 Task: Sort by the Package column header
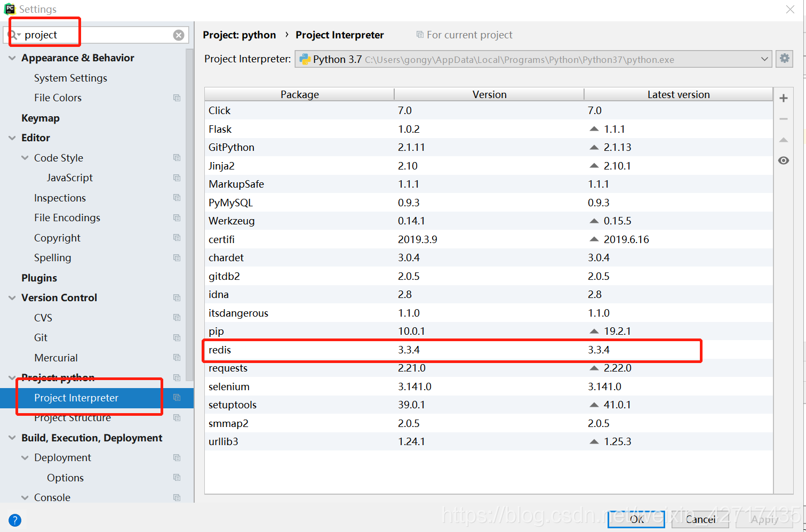(299, 94)
